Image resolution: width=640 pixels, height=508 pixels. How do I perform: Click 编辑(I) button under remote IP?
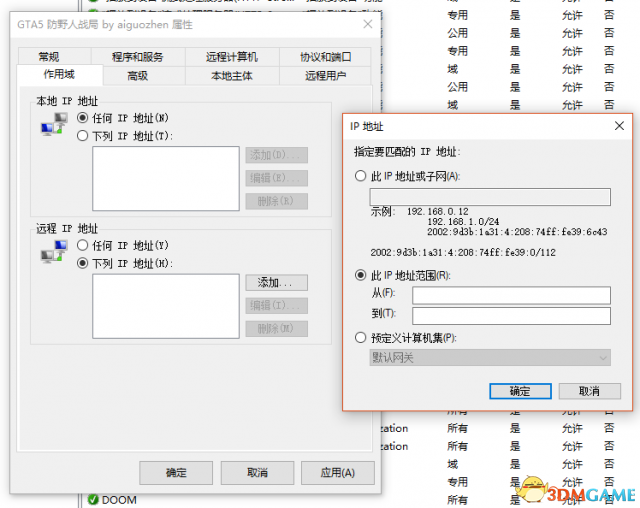point(276,305)
